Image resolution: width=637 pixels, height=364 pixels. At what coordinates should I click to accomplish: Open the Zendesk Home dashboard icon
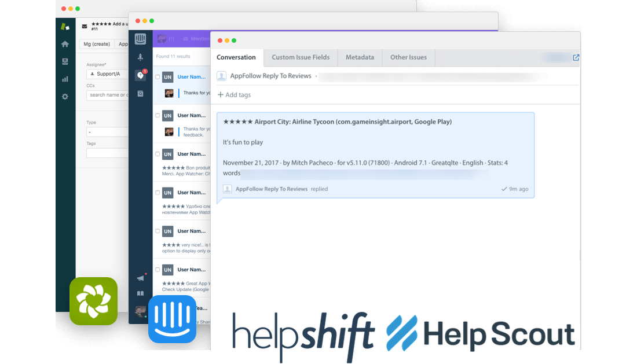(x=65, y=44)
